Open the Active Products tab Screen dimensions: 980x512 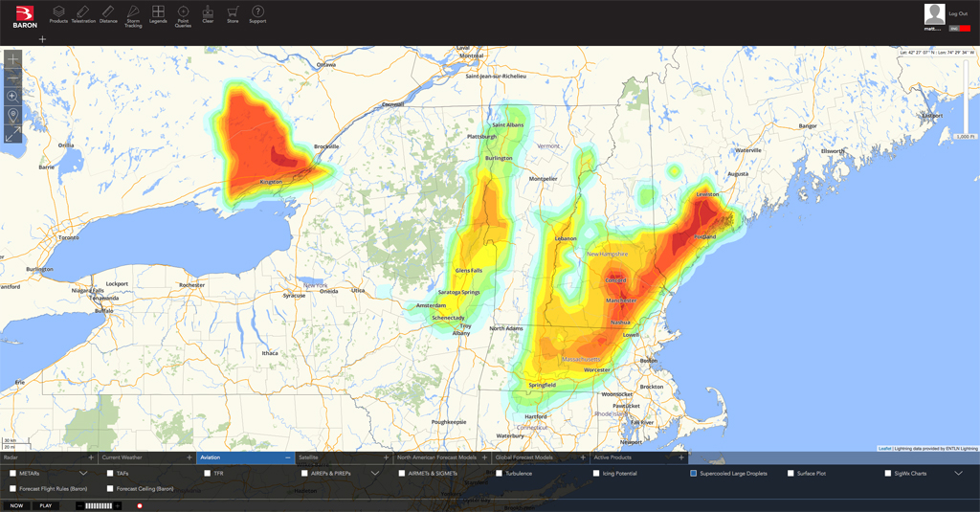point(638,457)
